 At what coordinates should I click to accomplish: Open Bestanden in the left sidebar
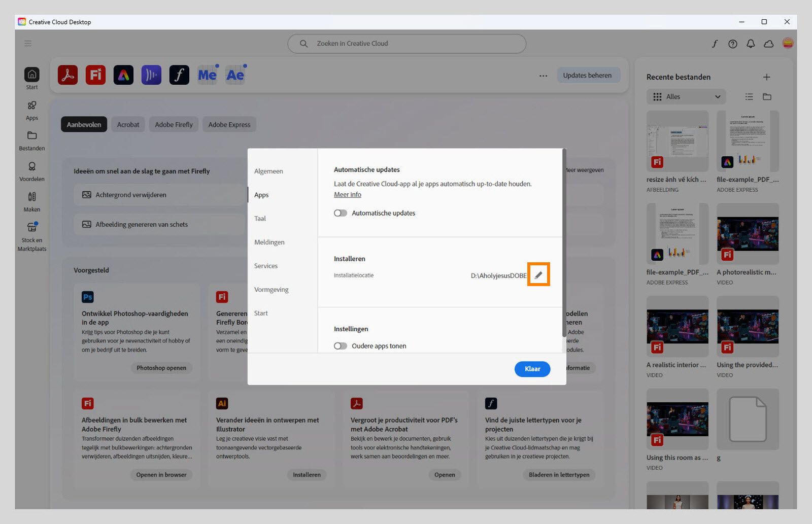pos(32,141)
